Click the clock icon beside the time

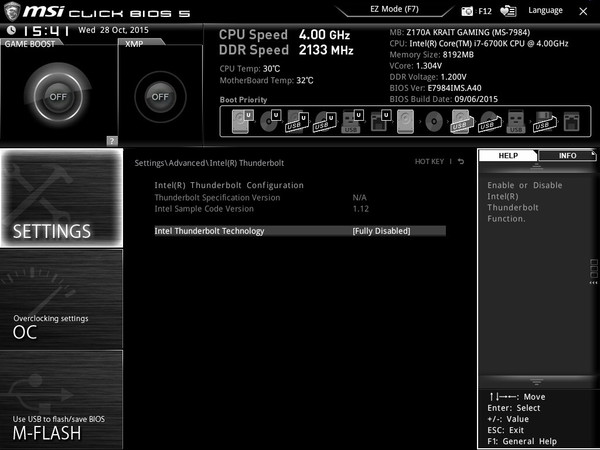point(11,30)
